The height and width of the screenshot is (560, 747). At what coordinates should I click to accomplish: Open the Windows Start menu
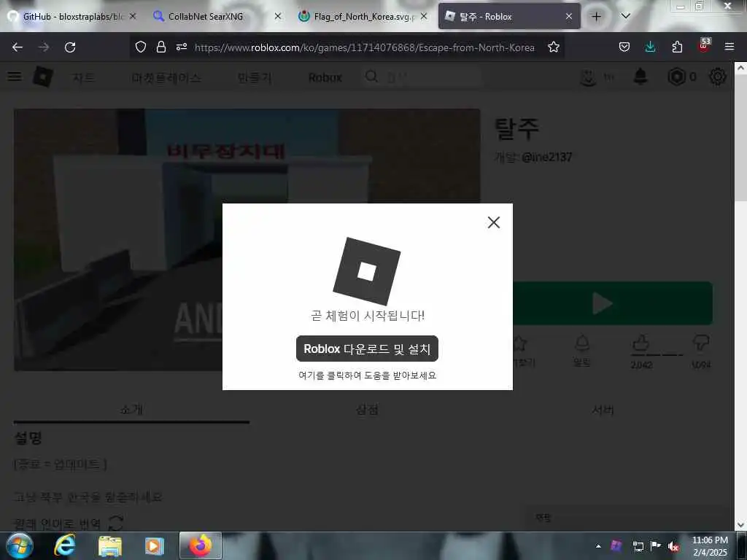[20, 545]
